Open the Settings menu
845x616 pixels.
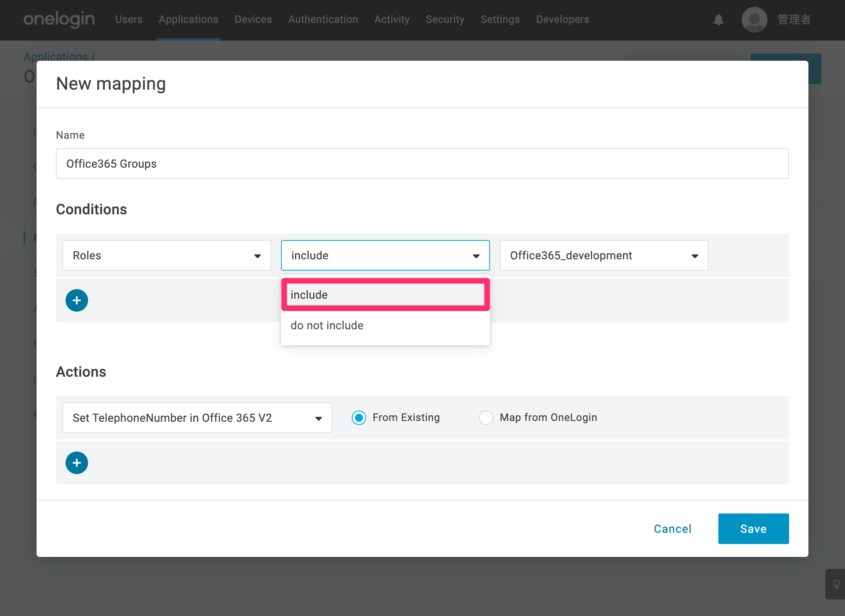tap(500, 19)
